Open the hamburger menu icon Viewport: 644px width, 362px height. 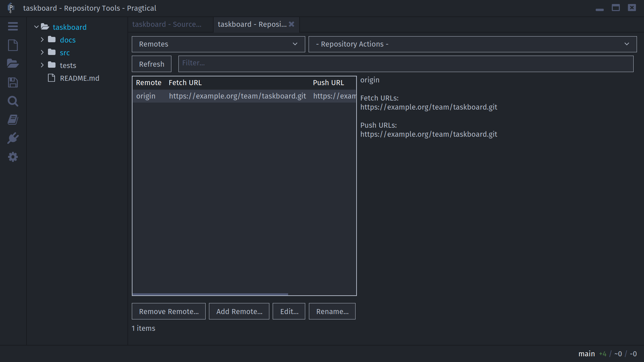pyautogui.click(x=13, y=26)
